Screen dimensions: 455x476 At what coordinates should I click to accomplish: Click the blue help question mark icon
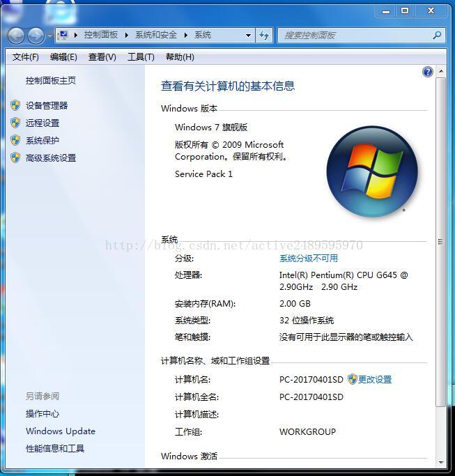(x=427, y=72)
